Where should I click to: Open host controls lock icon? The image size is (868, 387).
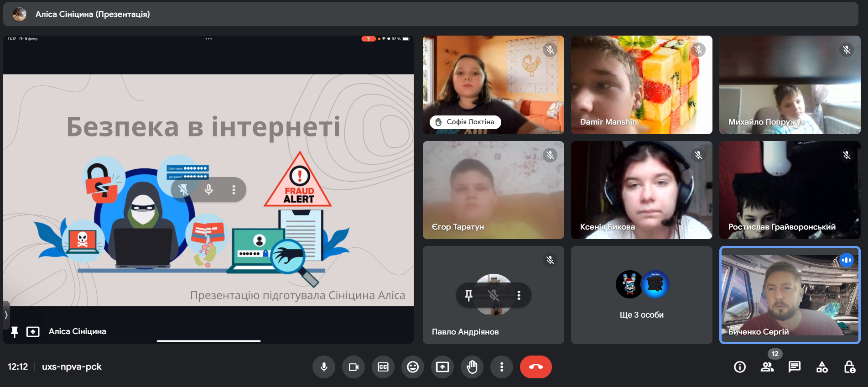(x=849, y=367)
